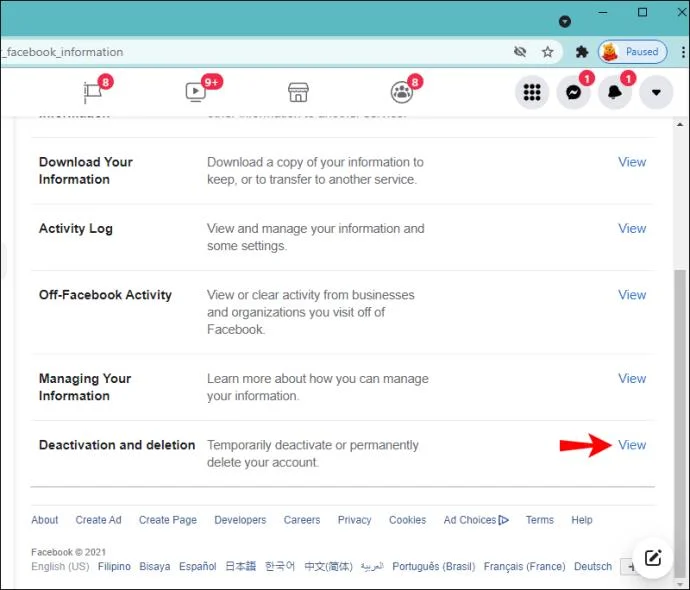Click the crossed-out eye icon in address bar
Viewport: 690px width, 590px height.
point(520,52)
